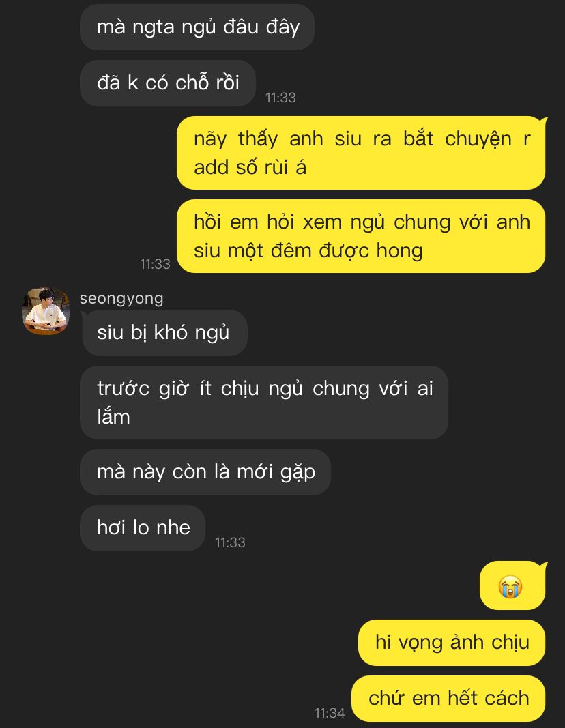Tap the 'chứ em hết cách' message
565x728 pixels.
point(448,698)
